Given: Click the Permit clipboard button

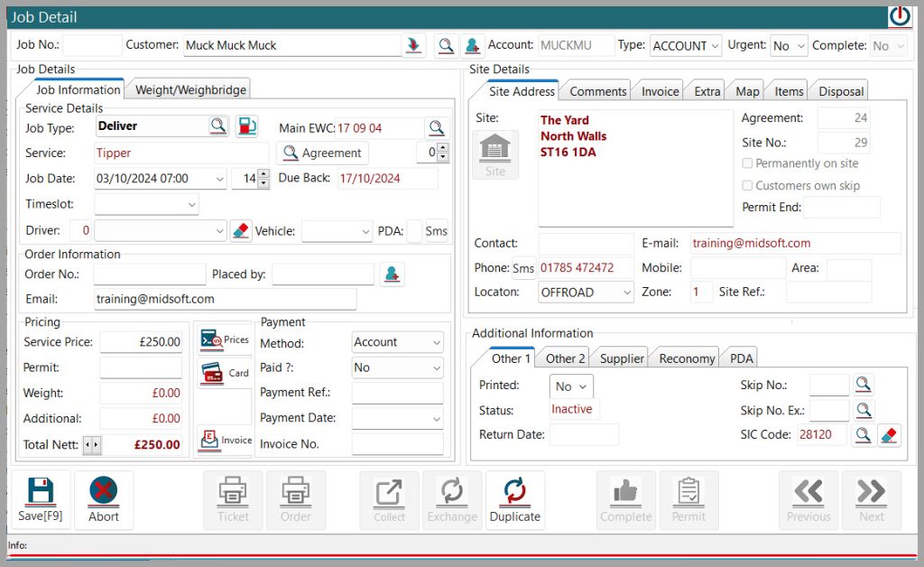Looking at the screenshot, I should click(x=688, y=500).
